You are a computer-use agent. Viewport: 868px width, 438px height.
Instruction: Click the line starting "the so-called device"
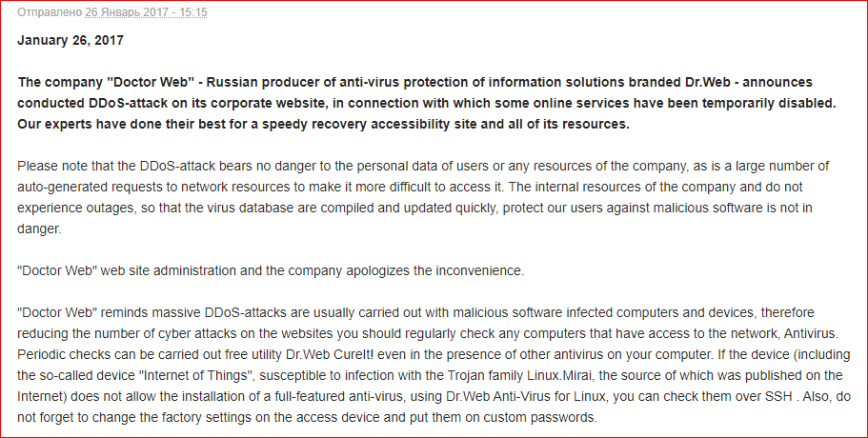430,375
